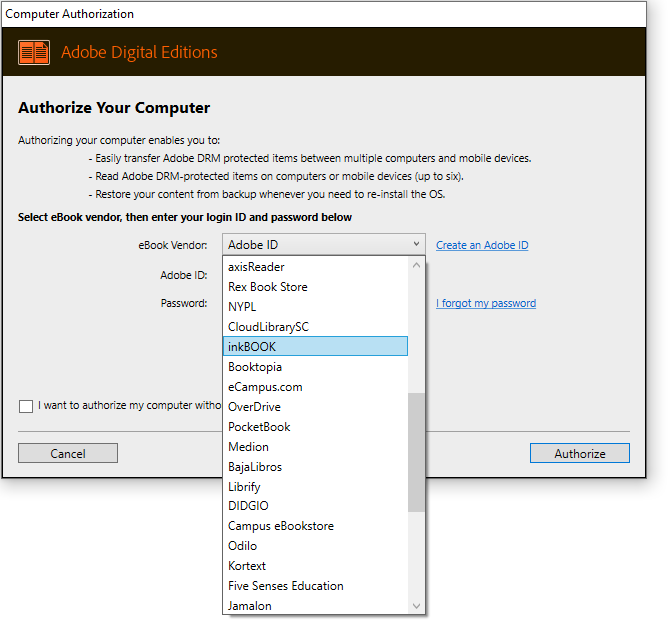Viewport: 670px width, 632px height.
Task: Open the Create an Adobe ID link
Action: click(x=482, y=245)
